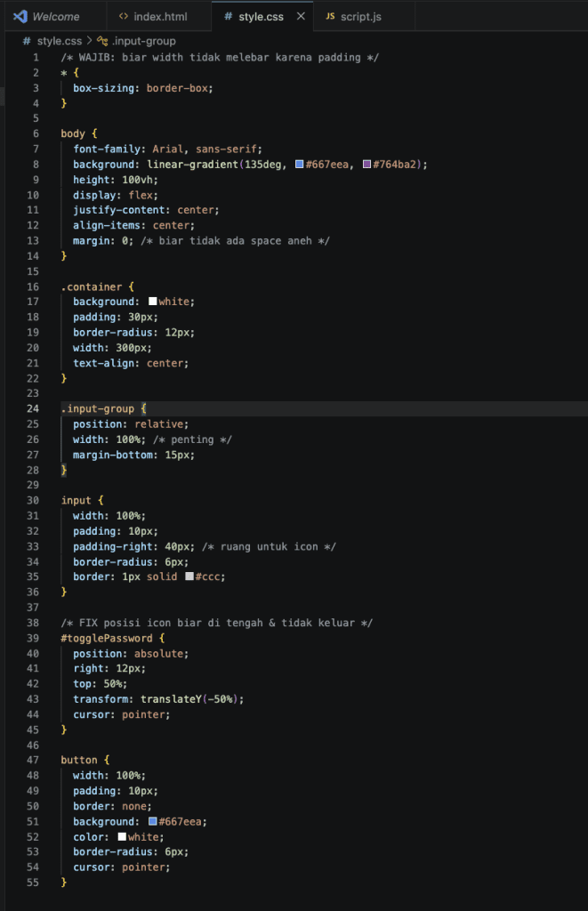This screenshot has width=588, height=911.
Task: Click the breadcrumb CSS file hash icon
Action: [x=27, y=41]
